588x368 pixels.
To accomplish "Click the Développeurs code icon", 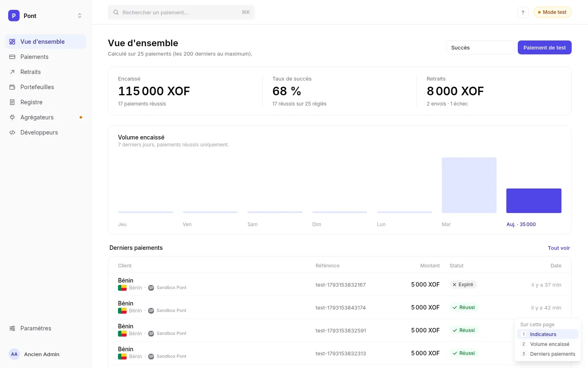I will point(12,132).
